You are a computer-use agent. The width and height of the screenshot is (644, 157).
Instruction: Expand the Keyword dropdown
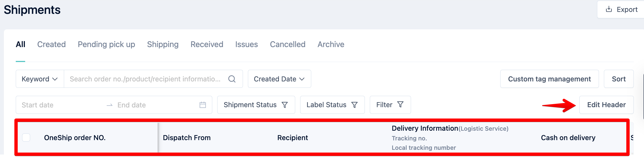(40, 79)
